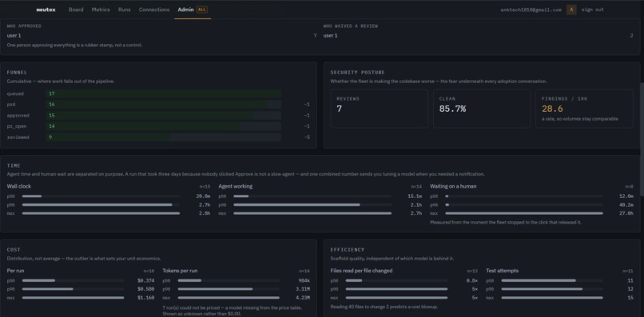The height and width of the screenshot is (317, 644).
Task: Click the account email anktech1010@gmail.com
Action: (x=531, y=10)
